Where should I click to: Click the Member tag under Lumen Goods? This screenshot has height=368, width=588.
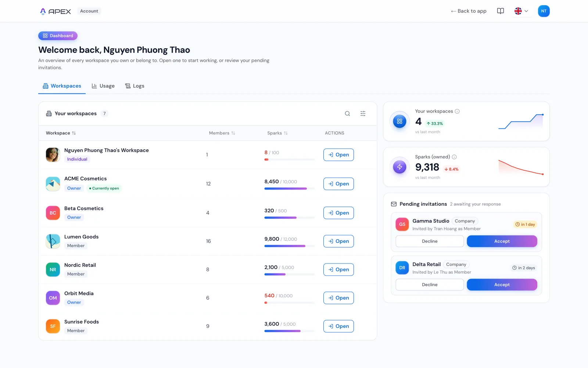pos(76,246)
